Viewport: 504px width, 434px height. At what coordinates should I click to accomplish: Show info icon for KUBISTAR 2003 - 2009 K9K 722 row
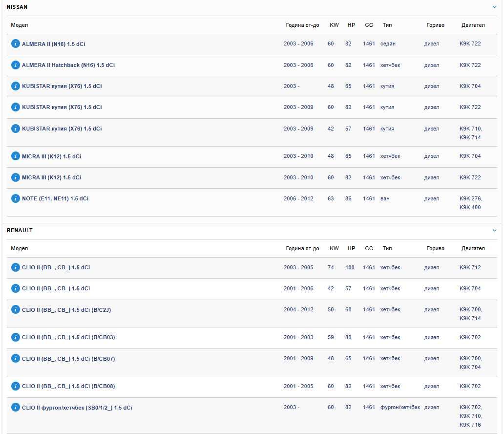click(16, 107)
